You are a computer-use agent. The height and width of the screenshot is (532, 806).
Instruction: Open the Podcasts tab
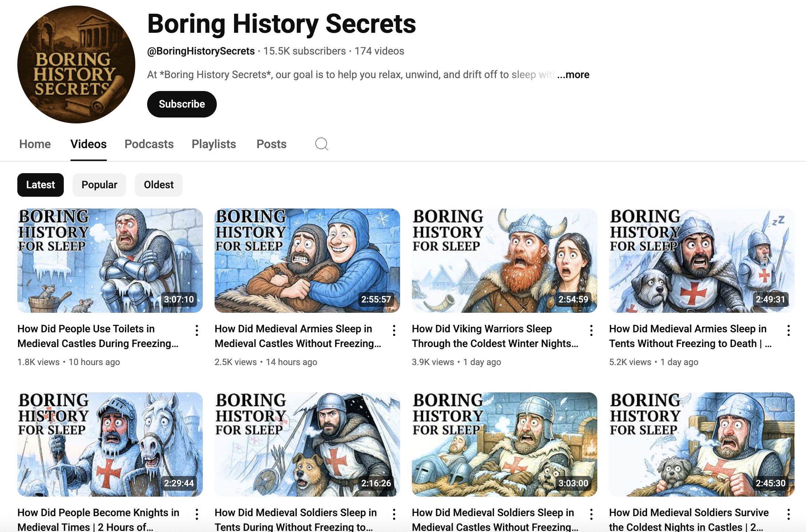click(x=149, y=144)
